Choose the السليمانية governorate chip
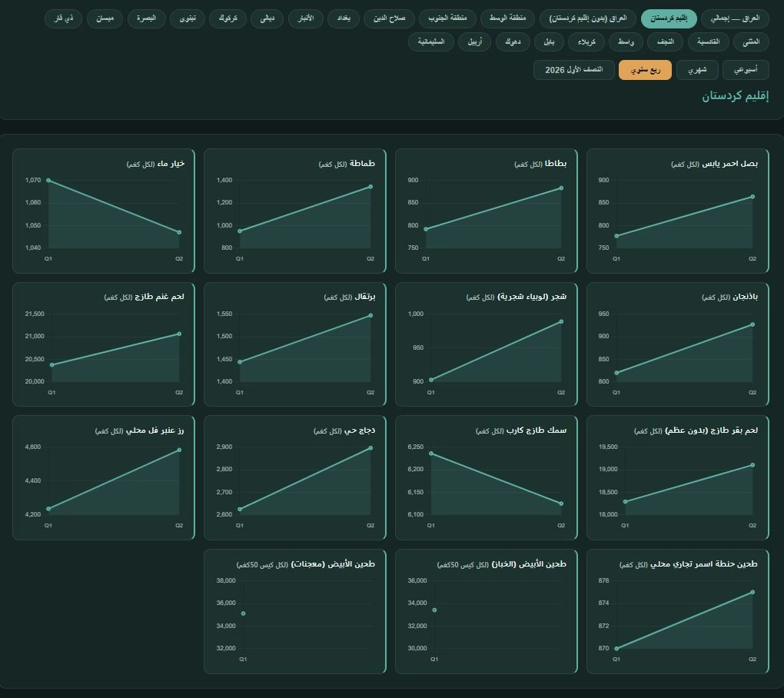 pos(431,42)
